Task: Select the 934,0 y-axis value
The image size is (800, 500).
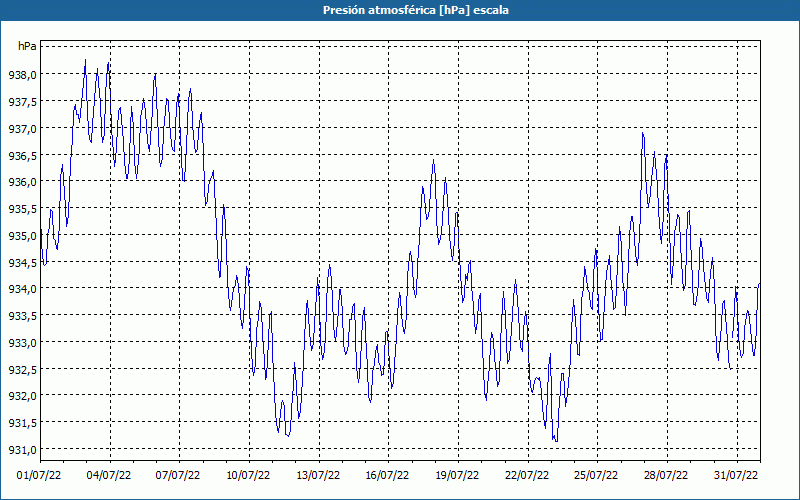Action: tap(22, 289)
